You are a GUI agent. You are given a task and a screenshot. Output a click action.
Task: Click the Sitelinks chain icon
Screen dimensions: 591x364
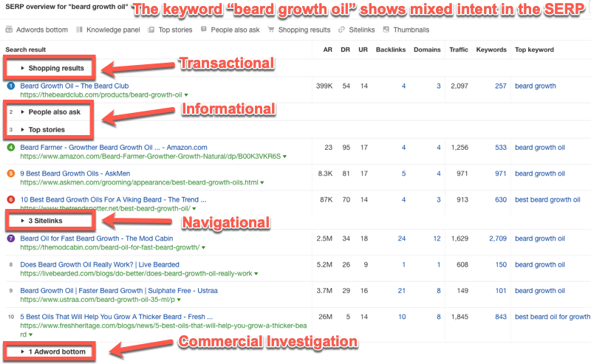click(x=341, y=30)
